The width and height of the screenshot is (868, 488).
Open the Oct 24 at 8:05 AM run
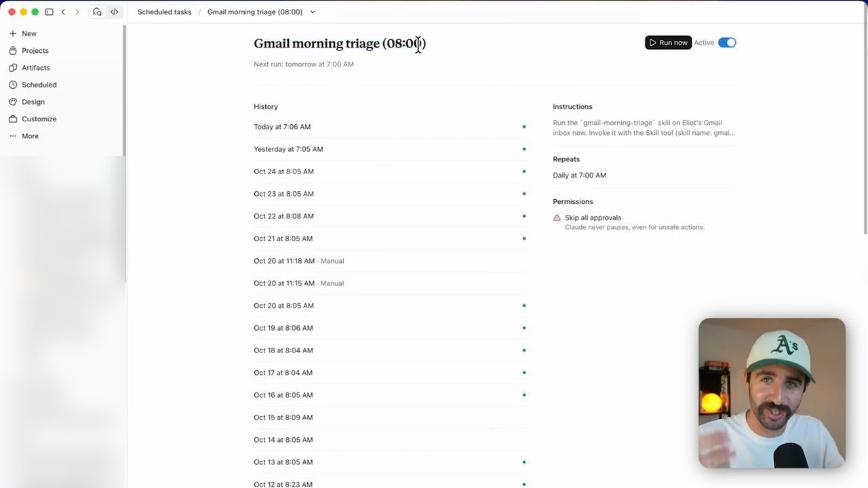click(x=391, y=171)
